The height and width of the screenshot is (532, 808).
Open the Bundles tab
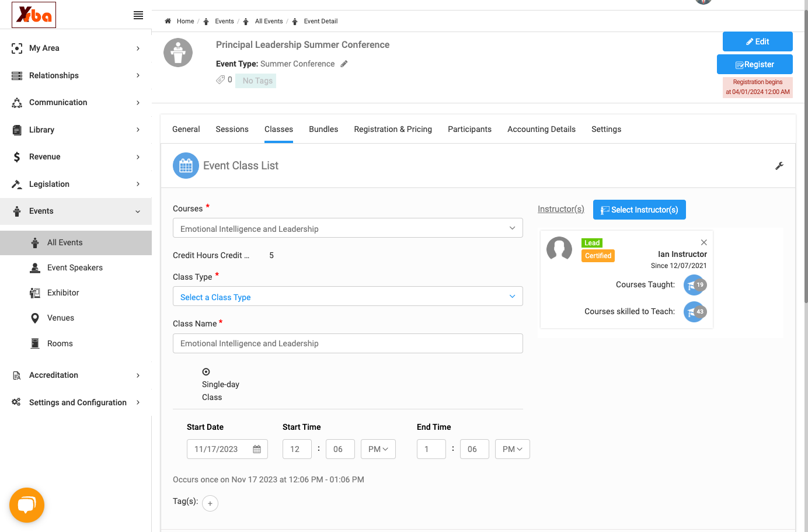(x=323, y=129)
